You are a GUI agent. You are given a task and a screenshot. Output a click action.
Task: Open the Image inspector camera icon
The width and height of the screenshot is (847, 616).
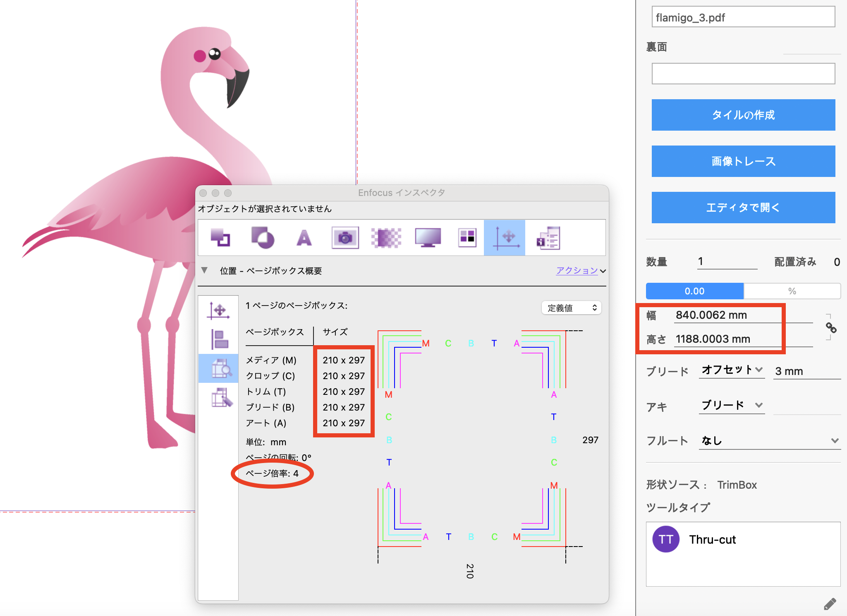pos(345,238)
